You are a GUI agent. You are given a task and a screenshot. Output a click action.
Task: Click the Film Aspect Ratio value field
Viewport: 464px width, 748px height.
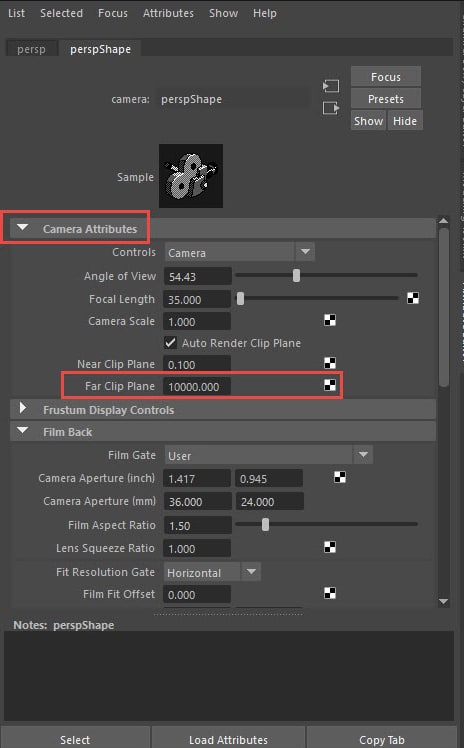tap(197, 525)
